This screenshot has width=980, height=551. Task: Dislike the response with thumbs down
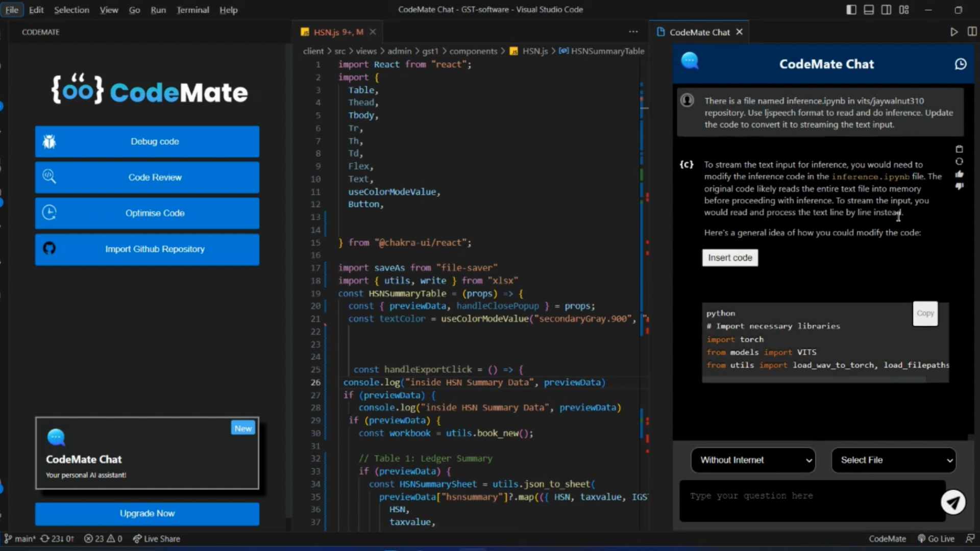click(x=959, y=186)
